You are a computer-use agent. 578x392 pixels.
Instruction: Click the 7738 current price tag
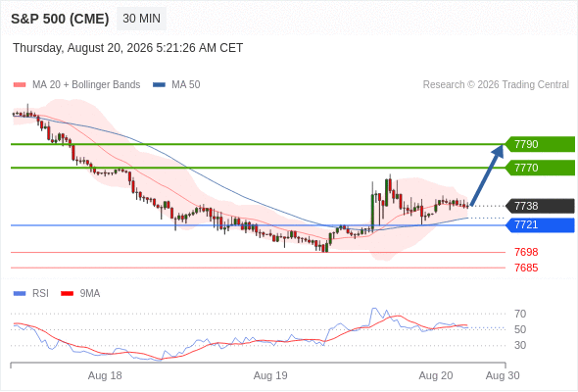pyautogui.click(x=540, y=206)
